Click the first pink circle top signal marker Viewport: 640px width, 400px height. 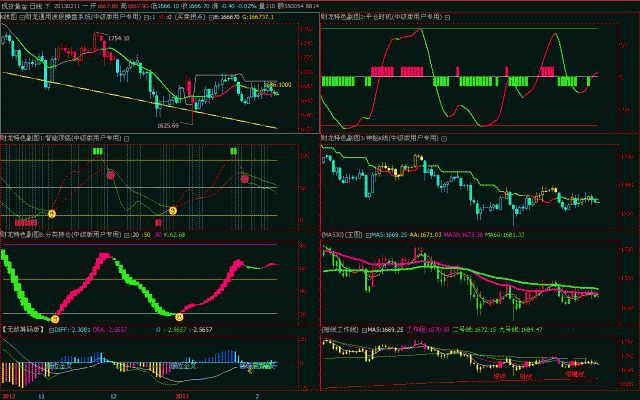(111, 175)
